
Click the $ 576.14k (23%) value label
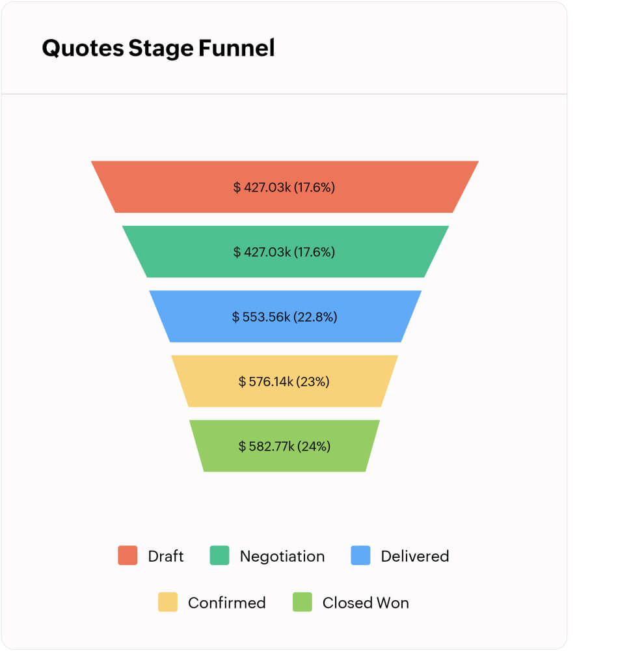pos(284,381)
